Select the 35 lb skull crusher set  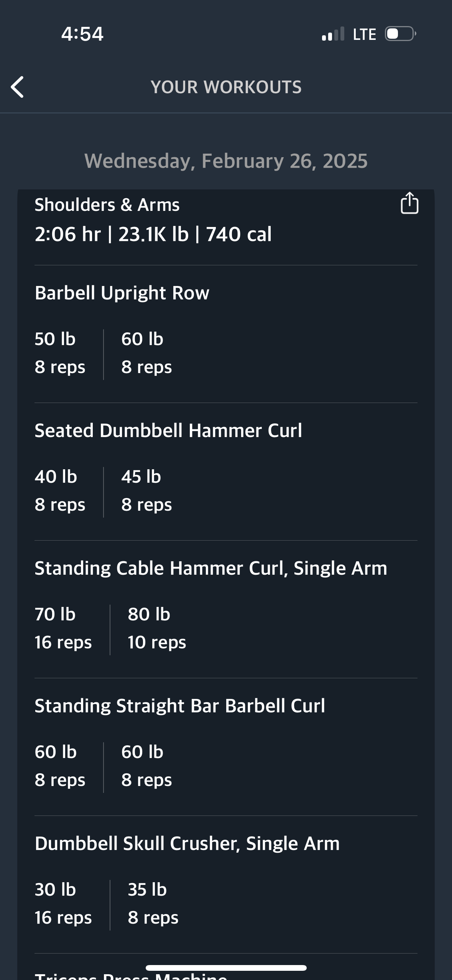coord(153,904)
